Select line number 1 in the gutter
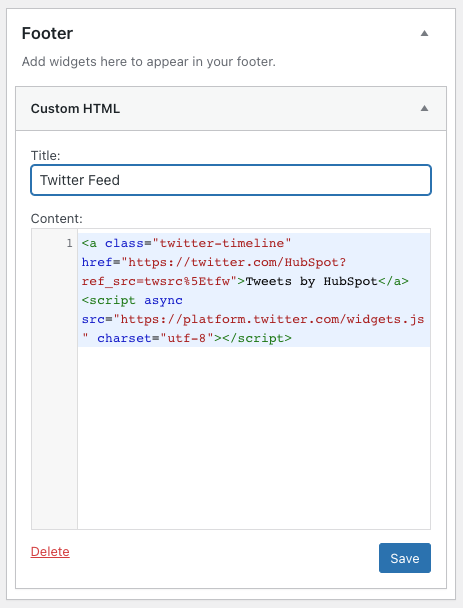The image size is (463, 608). point(69,243)
